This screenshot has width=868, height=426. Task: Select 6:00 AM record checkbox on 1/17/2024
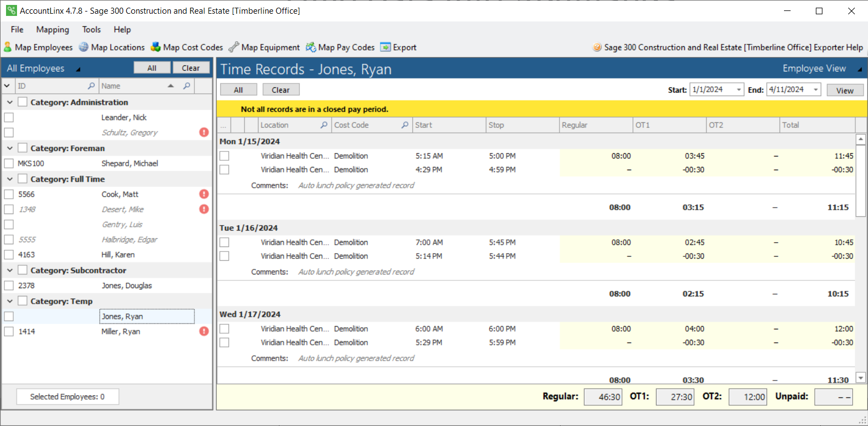224,329
